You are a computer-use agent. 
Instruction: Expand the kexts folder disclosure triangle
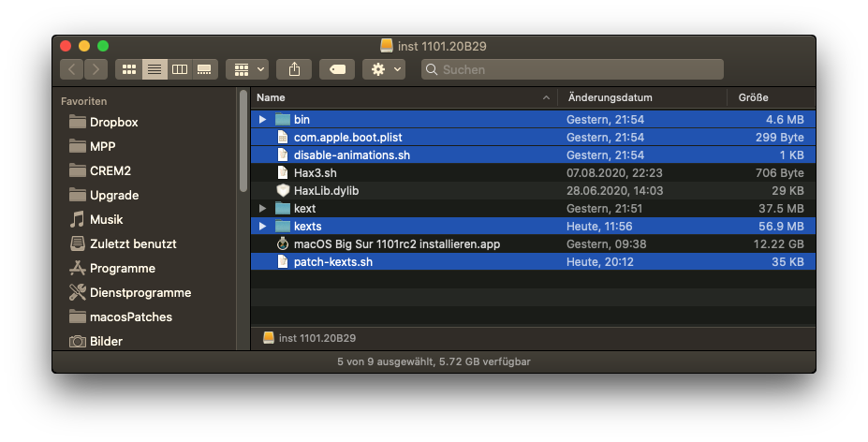pos(262,226)
